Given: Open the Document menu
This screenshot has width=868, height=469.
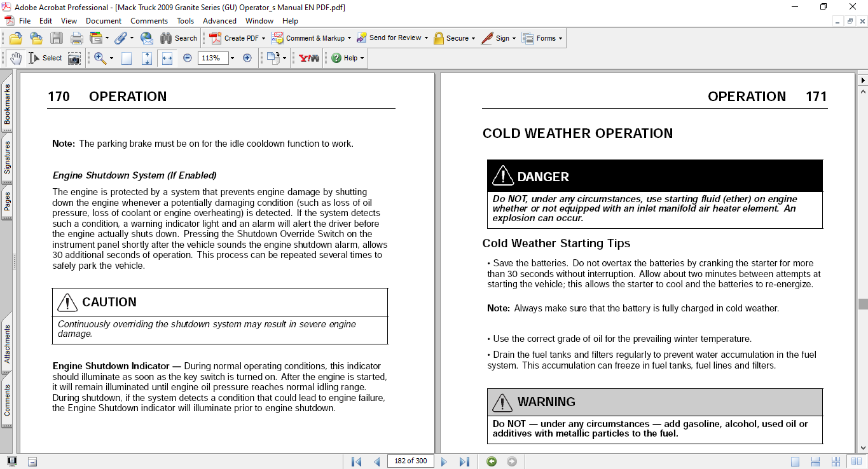Looking at the screenshot, I should [x=103, y=21].
